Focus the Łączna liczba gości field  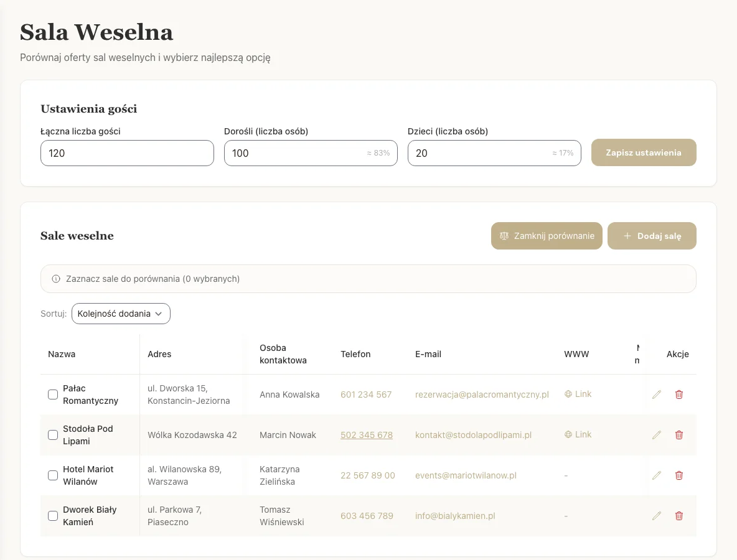tap(127, 153)
